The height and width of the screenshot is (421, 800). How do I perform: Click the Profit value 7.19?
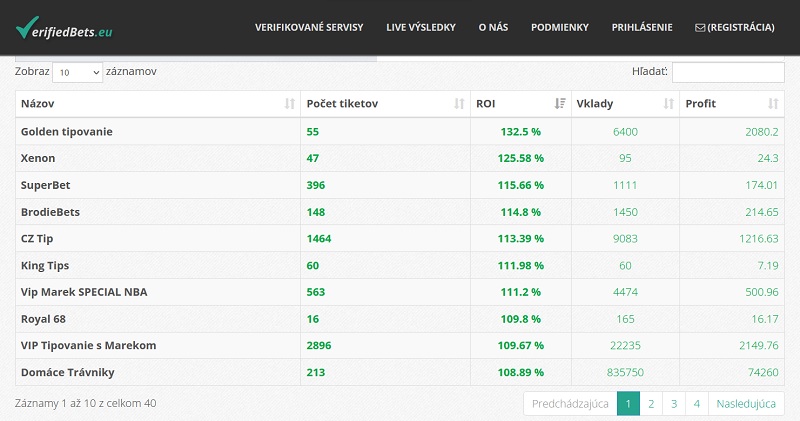tap(768, 266)
